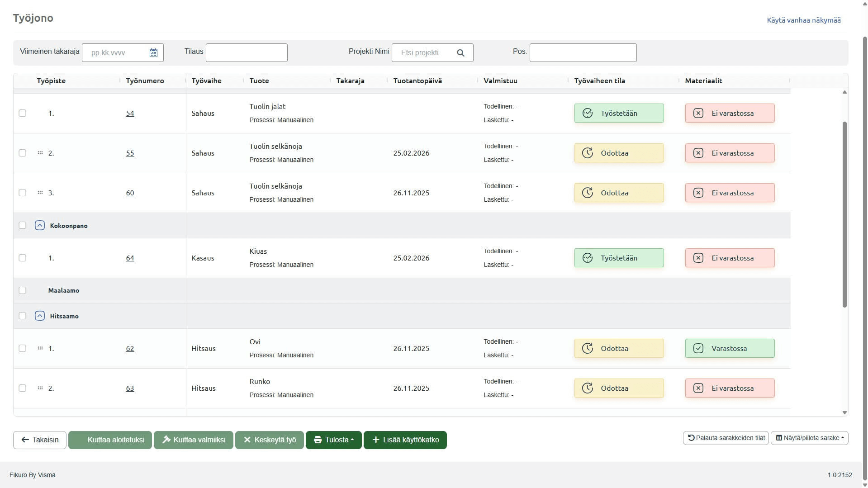Collapse the Kokoonpano workstation group
This screenshot has width=868, height=488.
tap(40, 225)
